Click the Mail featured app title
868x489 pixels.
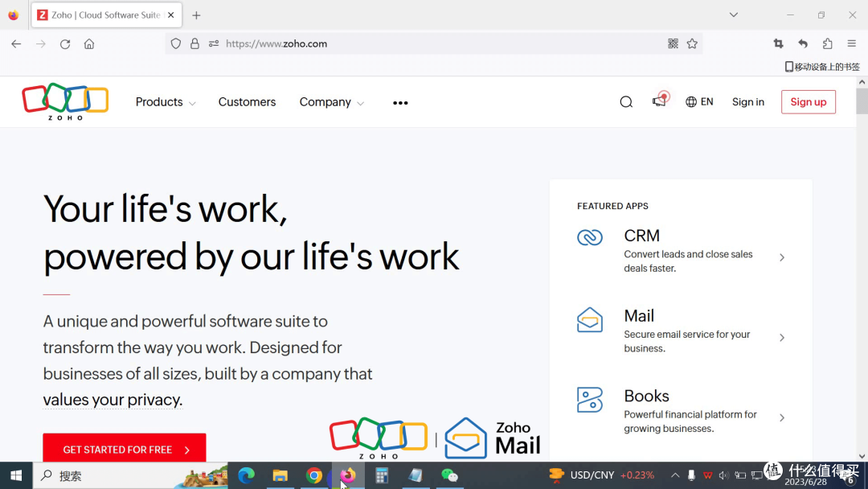tap(639, 316)
